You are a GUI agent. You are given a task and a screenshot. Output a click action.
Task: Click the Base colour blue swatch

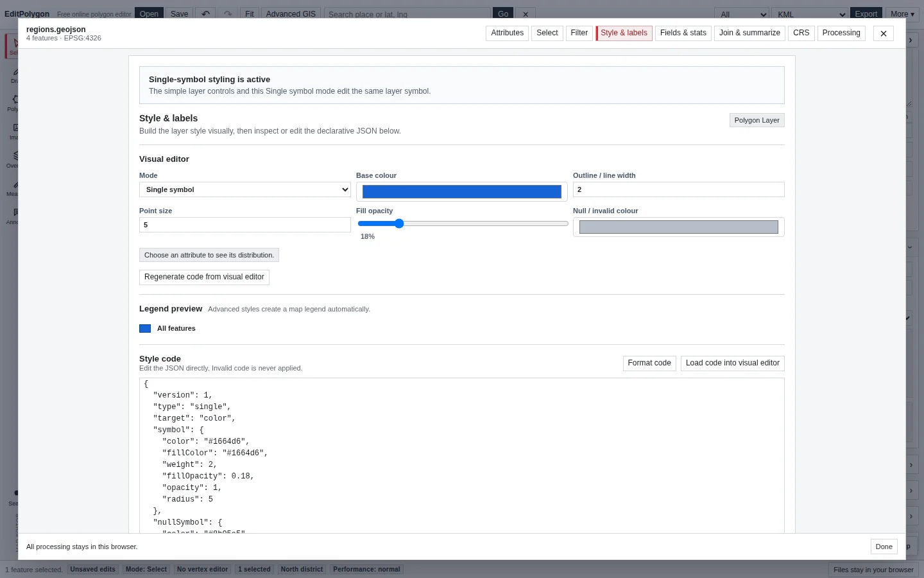462,191
